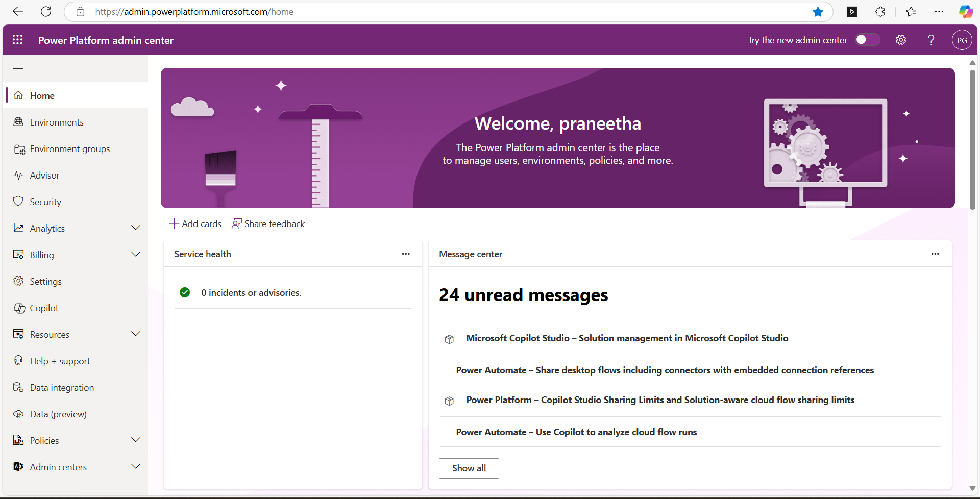Expand the Policies section chevron

136,440
